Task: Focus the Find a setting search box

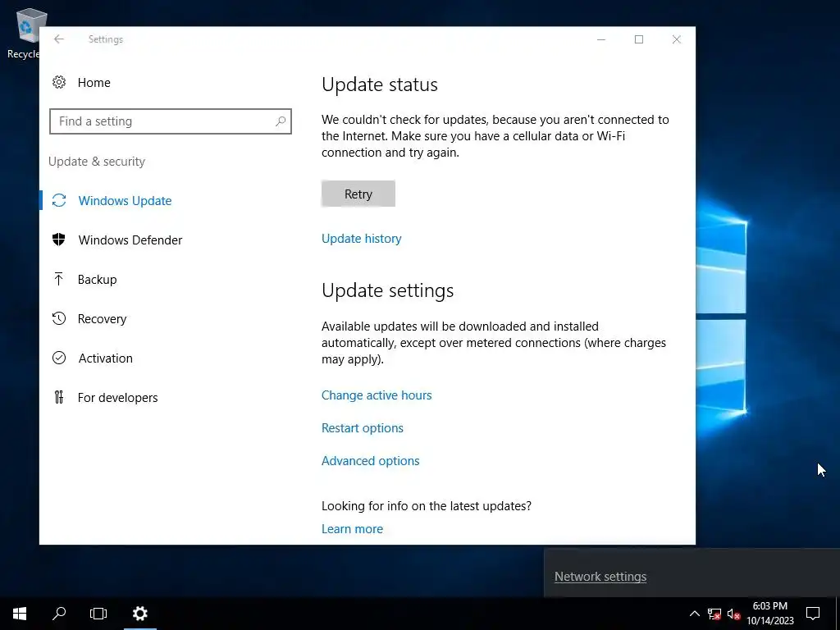Action: point(171,121)
